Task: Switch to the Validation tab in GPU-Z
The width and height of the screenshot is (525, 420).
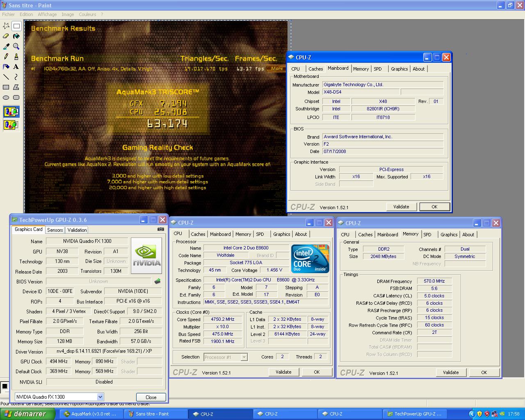Action: [77, 230]
